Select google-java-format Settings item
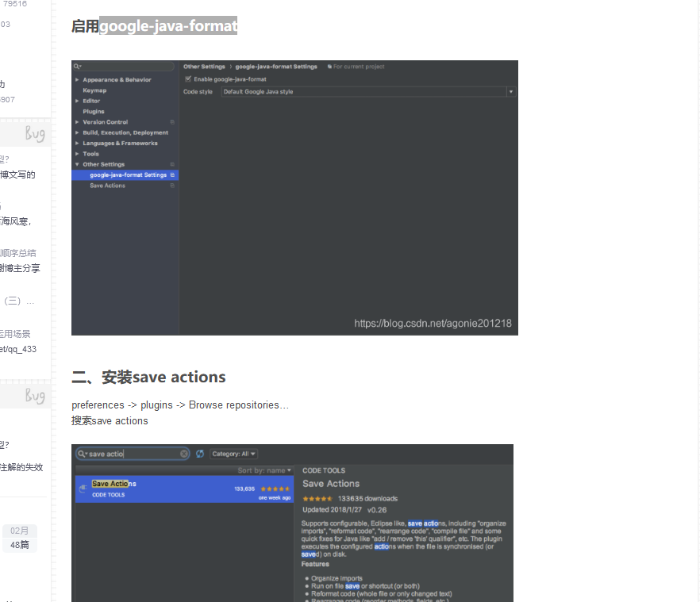This screenshot has width=700, height=602. click(125, 175)
